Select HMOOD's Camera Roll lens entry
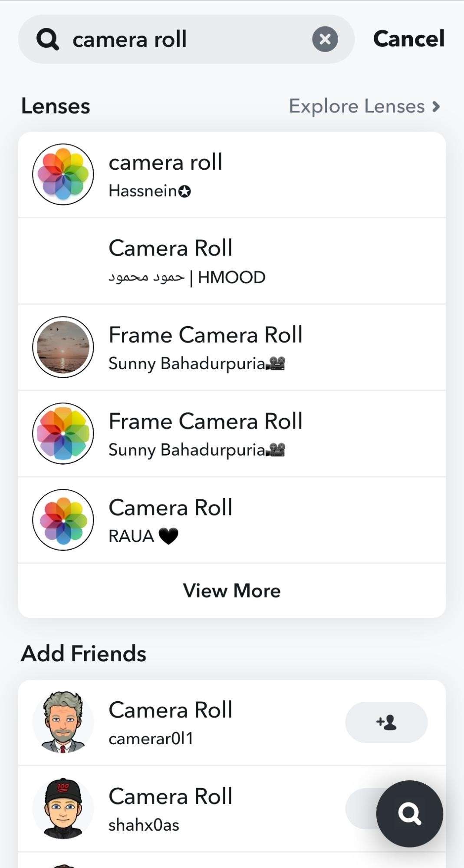This screenshot has height=868, width=464. pos(232,261)
